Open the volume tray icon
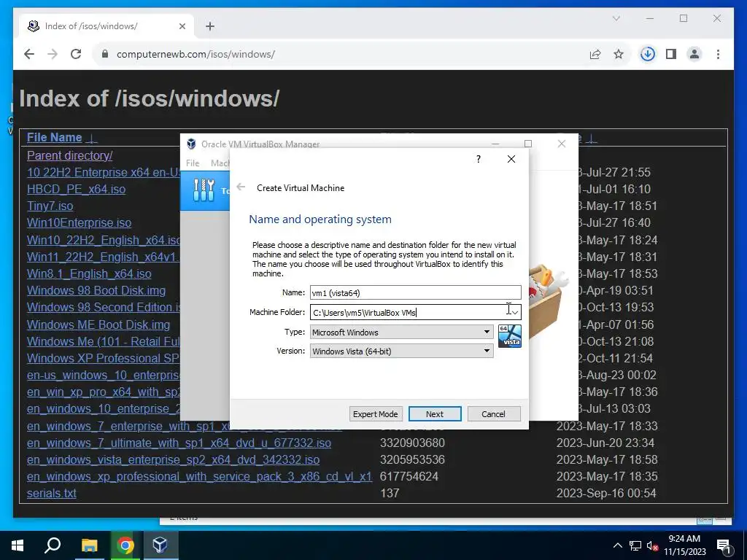This screenshot has height=560, width=747. pos(652,545)
